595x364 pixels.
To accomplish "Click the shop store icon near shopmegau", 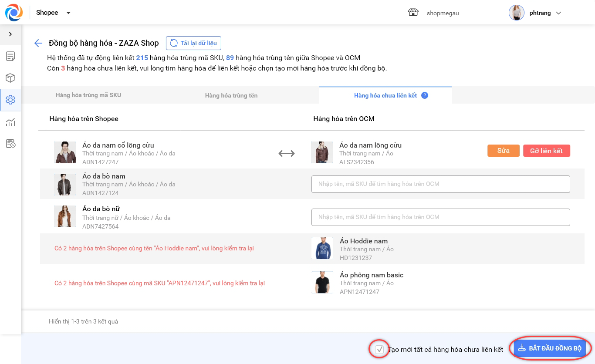I will click(413, 13).
